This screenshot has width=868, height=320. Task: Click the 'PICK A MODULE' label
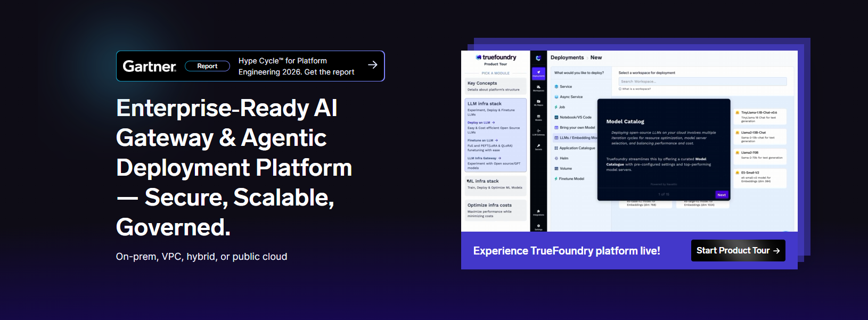496,73
